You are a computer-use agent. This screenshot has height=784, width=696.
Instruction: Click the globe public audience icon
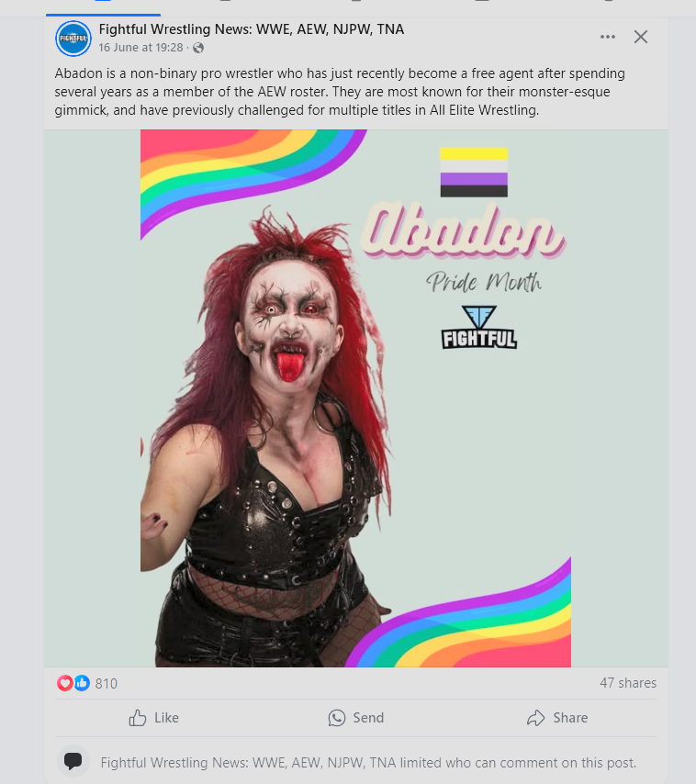point(198,48)
